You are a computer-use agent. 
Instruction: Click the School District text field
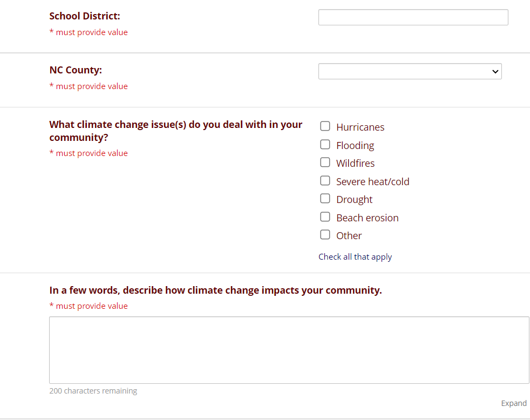click(413, 17)
